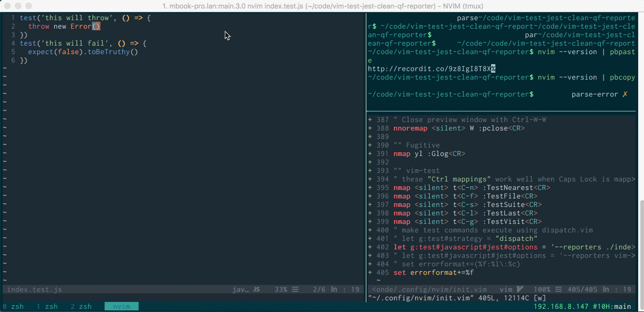Click the 2/6 line position indicator

click(319, 290)
